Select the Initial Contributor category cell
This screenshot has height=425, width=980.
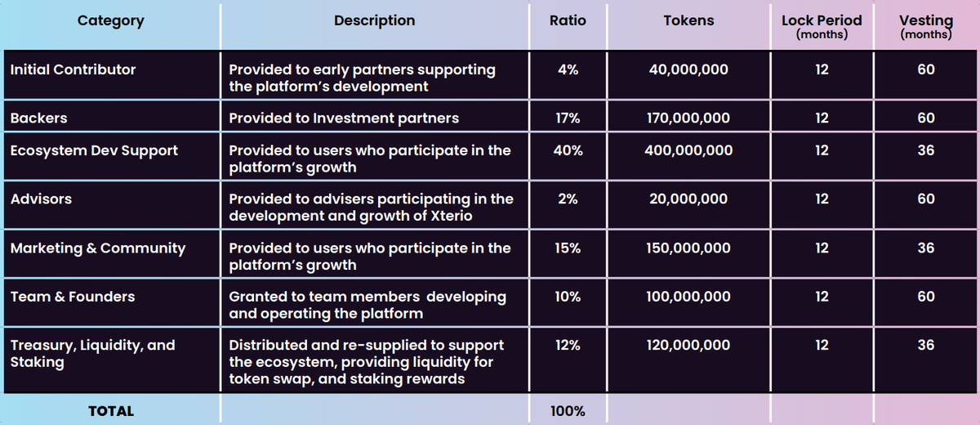[x=73, y=70]
